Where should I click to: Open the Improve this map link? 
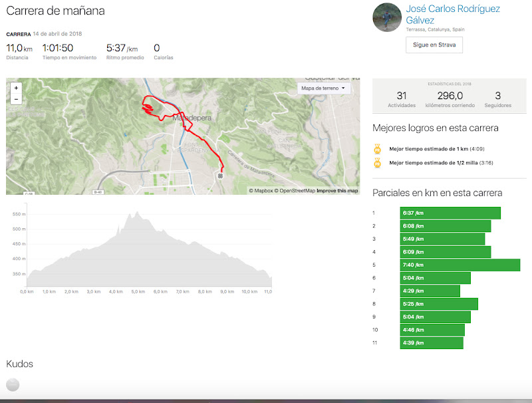click(337, 191)
